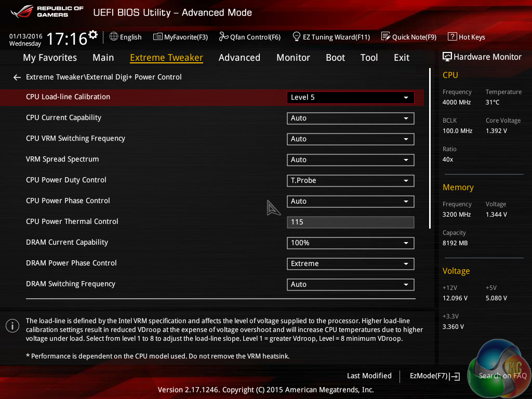Go to the Boot tab

pyautogui.click(x=335, y=58)
